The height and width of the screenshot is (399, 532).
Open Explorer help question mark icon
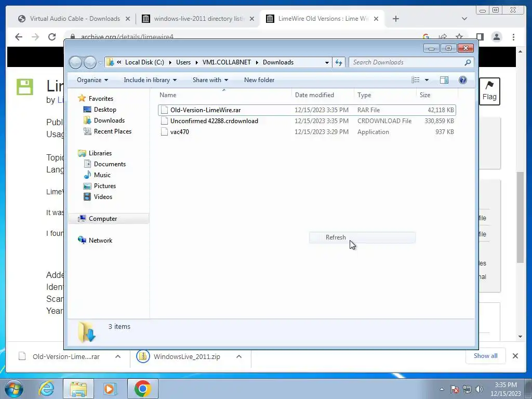463,79
